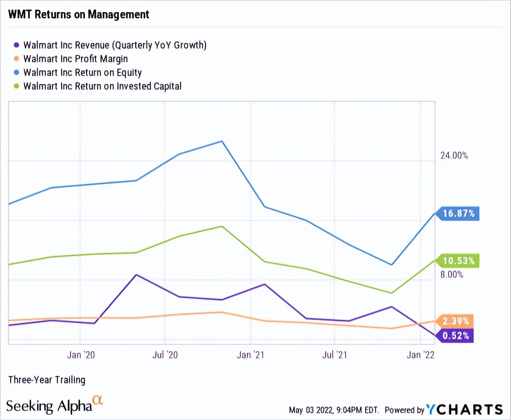This screenshot has height=420, width=511.
Task: Click the 16.87% Return on Equity value tag
Action: pyautogui.click(x=457, y=213)
